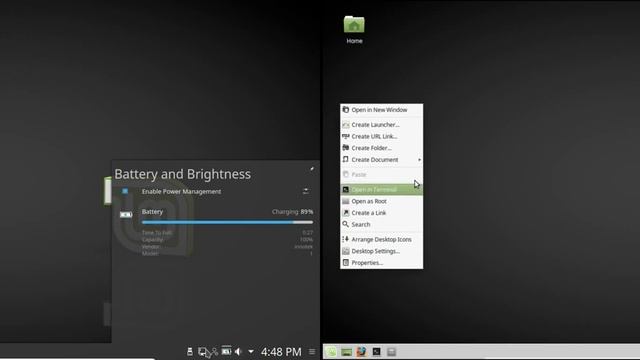
Task: Toggle Enable Power Management checkbox
Action: click(x=125, y=191)
